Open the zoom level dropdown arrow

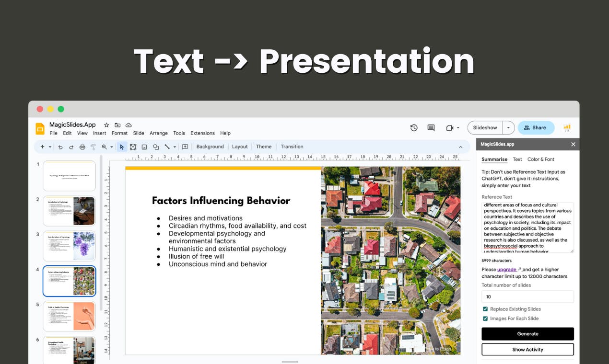[112, 147]
